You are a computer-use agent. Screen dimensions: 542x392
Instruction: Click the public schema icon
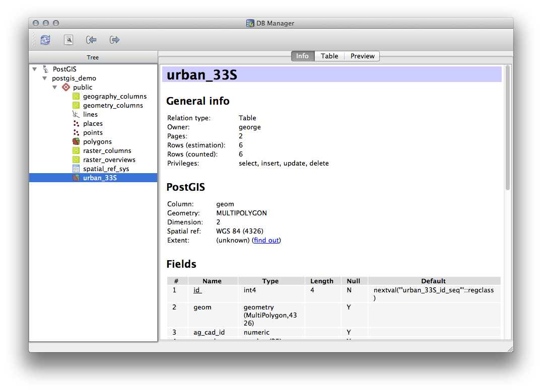tap(65, 87)
